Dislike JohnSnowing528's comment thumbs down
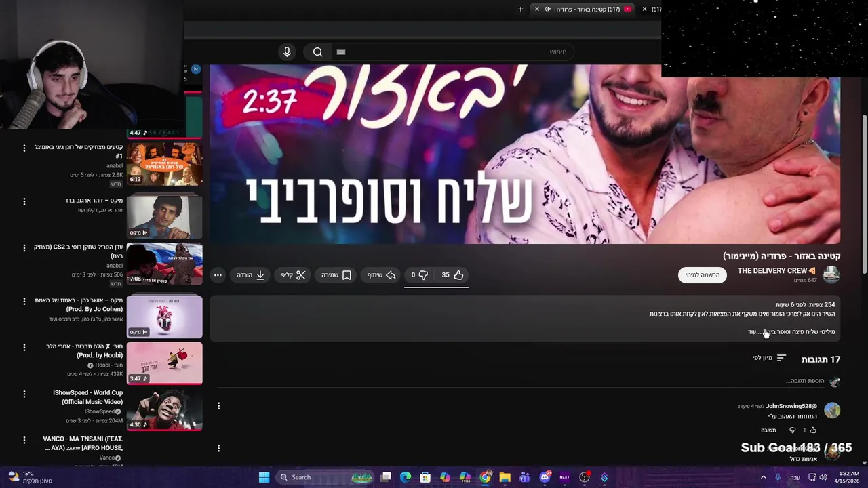The image size is (868, 488). (x=792, y=430)
